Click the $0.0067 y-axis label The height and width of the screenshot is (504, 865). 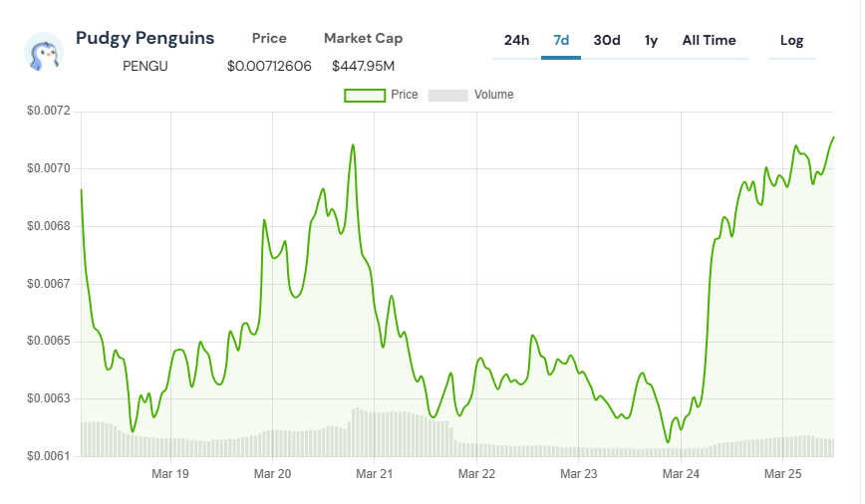(x=49, y=284)
